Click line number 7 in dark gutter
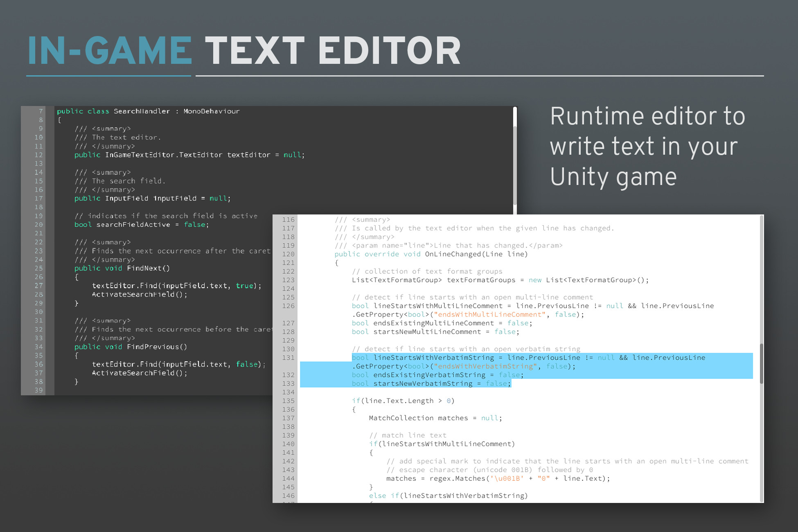 coord(41,111)
